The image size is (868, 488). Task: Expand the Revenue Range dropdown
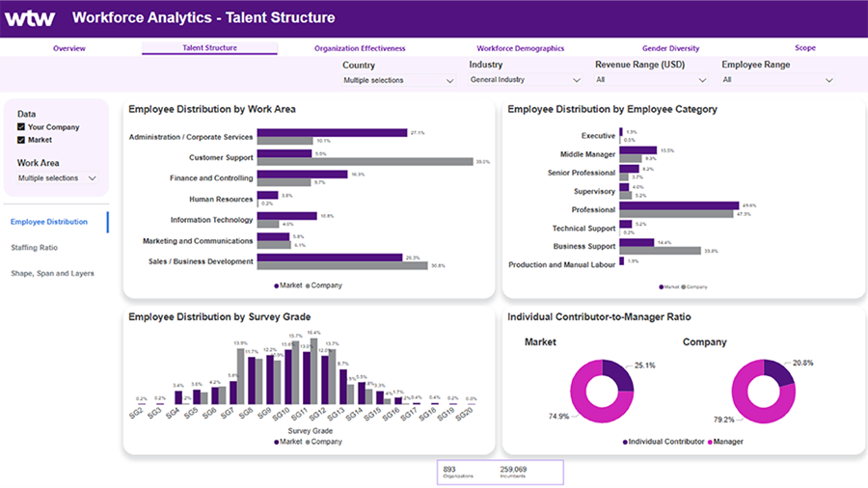[651, 80]
